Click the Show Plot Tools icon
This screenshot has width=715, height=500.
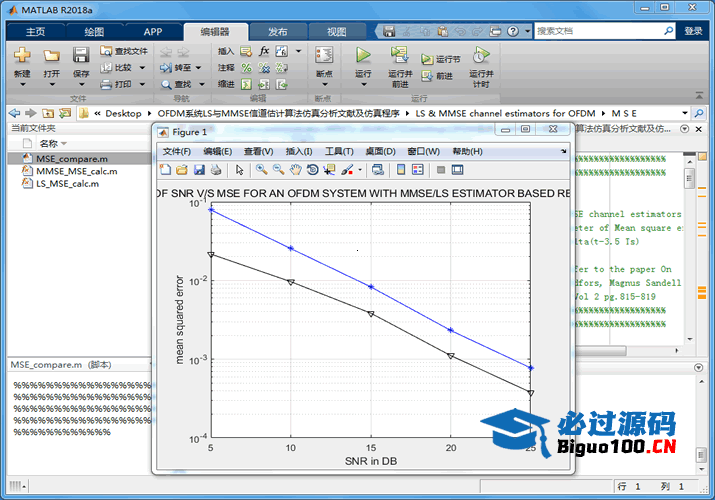click(x=457, y=170)
